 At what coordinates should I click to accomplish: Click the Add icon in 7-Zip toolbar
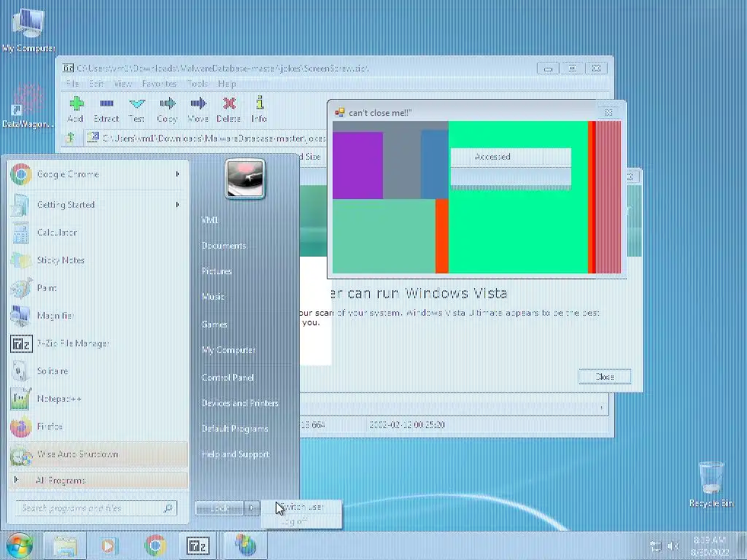pos(76,104)
